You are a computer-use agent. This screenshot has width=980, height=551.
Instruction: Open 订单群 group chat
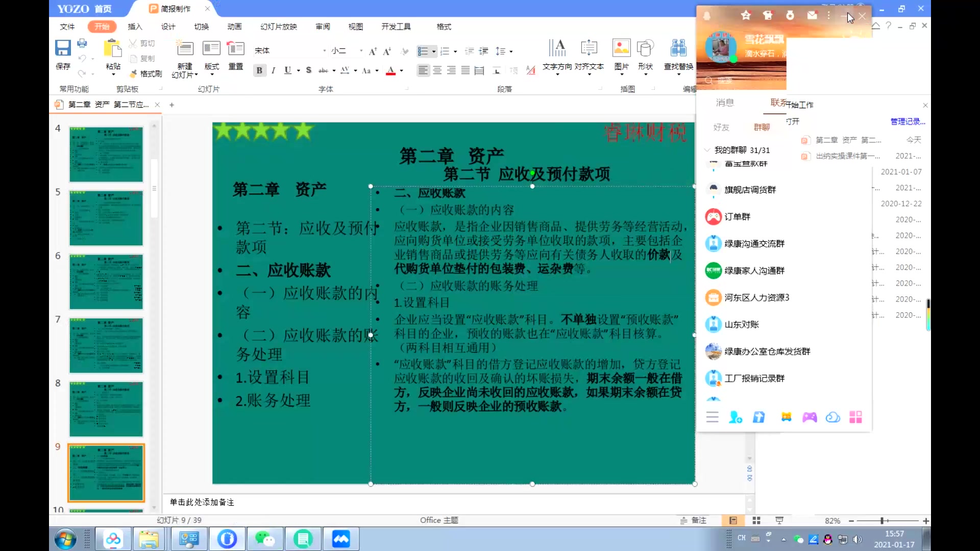[737, 217]
